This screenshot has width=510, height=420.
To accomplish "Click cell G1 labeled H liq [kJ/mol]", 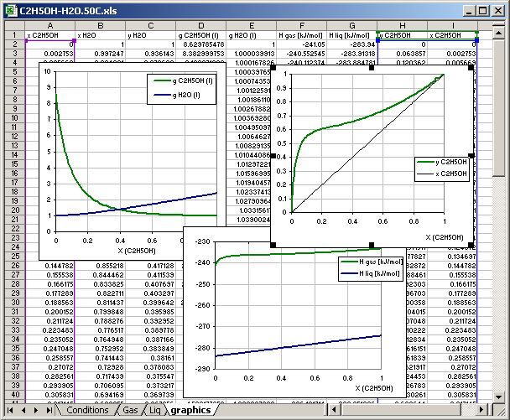I will point(351,35).
